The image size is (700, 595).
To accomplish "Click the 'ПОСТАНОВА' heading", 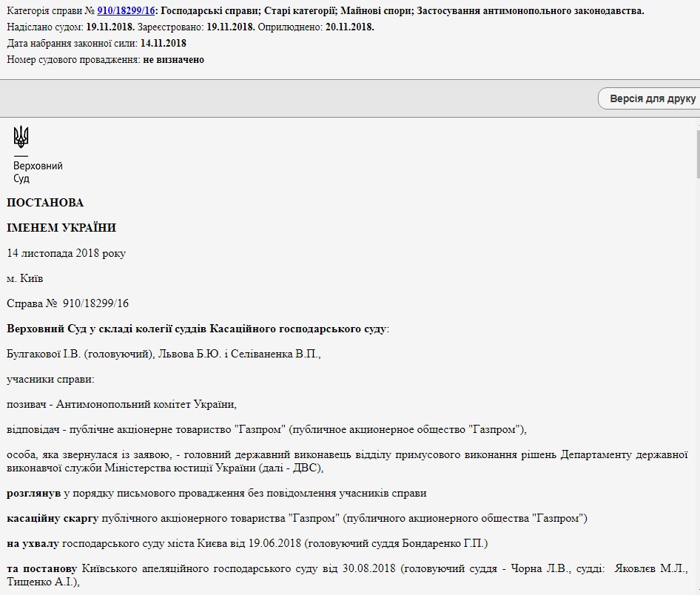I will click(45, 203).
